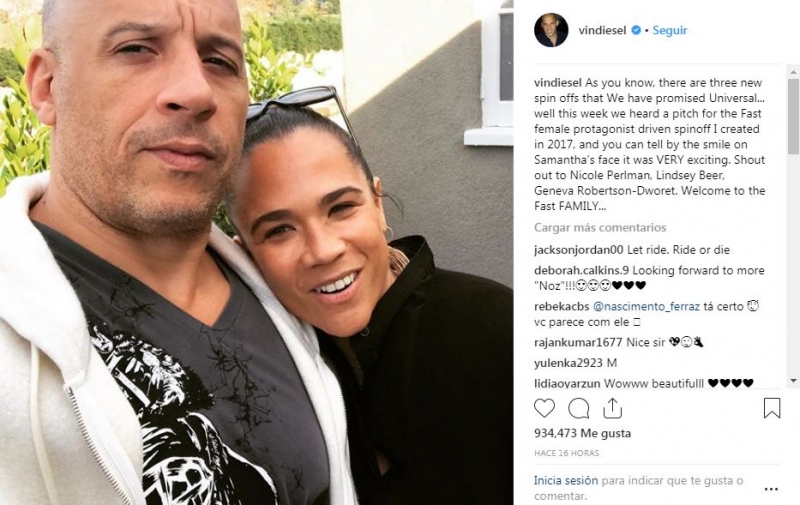
Task: Follow the account via the Seguir link
Action: pyautogui.click(x=669, y=30)
